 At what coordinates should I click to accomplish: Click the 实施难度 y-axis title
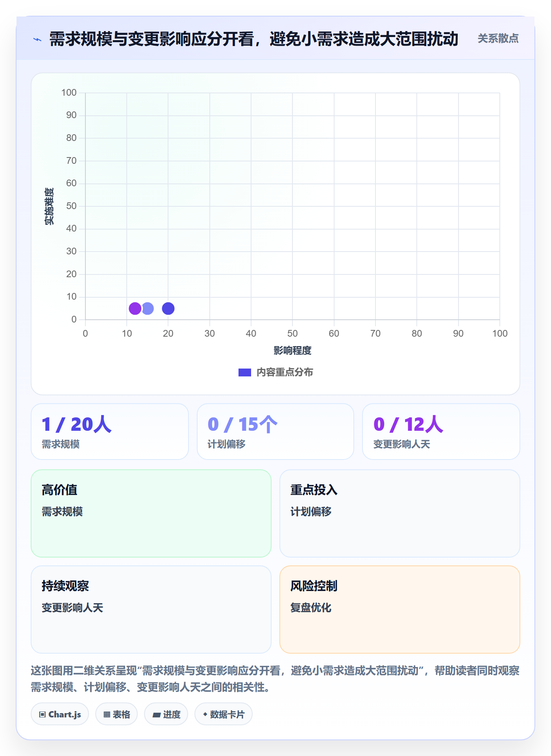[49, 206]
